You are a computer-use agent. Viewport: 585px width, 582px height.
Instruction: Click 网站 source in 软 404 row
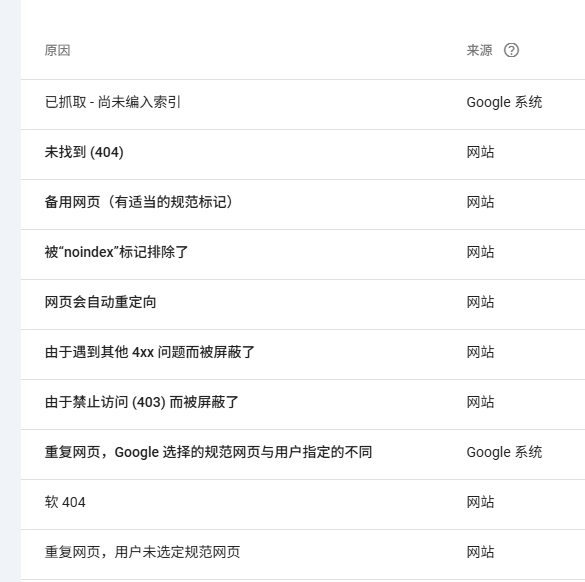(x=480, y=502)
